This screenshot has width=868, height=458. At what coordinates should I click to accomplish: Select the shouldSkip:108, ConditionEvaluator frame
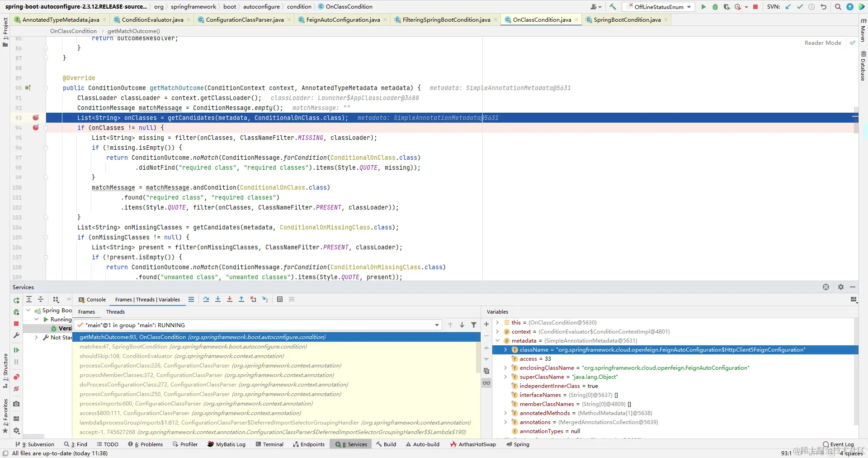pyautogui.click(x=276, y=356)
